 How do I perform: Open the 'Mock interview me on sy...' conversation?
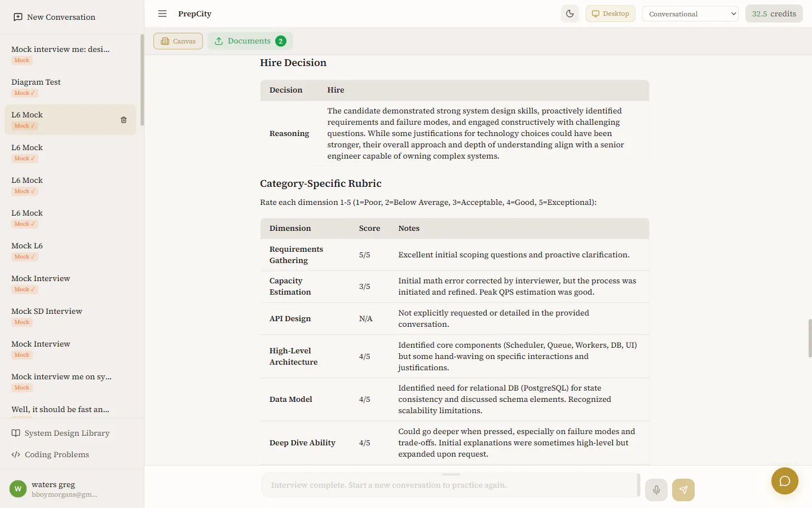tap(70, 382)
